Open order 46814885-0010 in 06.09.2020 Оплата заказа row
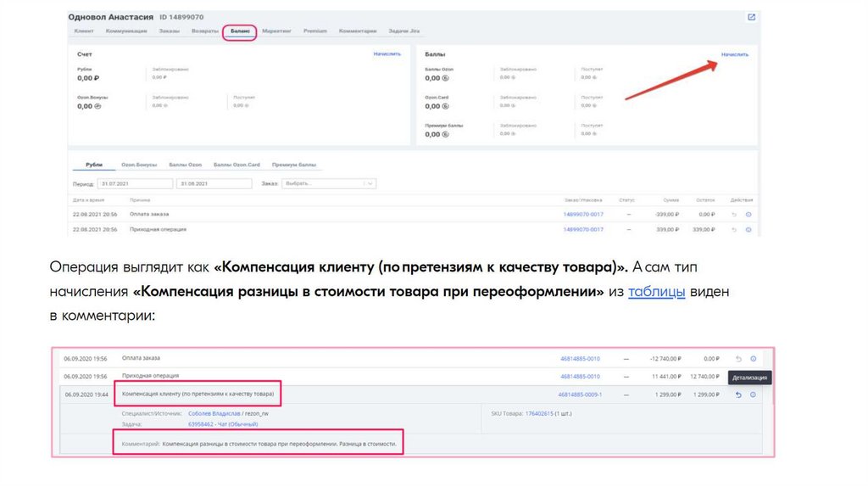This screenshot has width=868, height=487. click(580, 359)
